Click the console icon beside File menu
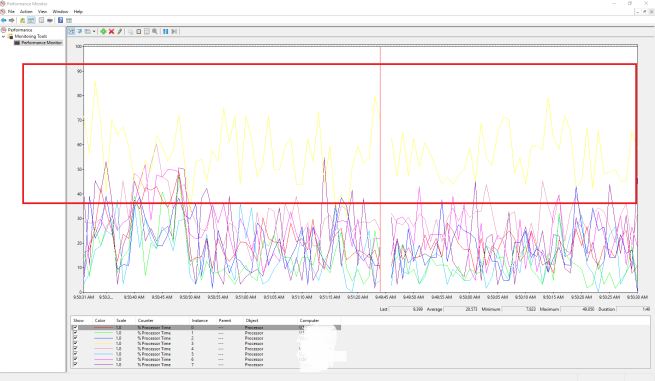Viewport: 655px width, 381px height. point(3,11)
